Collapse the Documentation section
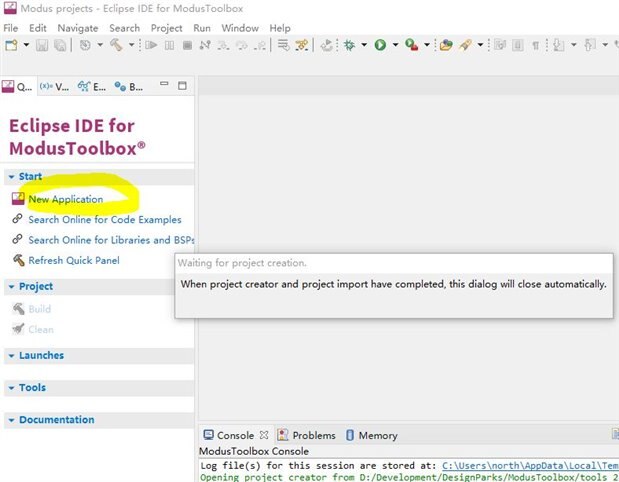Screen dimensions: 619x482 11,420
